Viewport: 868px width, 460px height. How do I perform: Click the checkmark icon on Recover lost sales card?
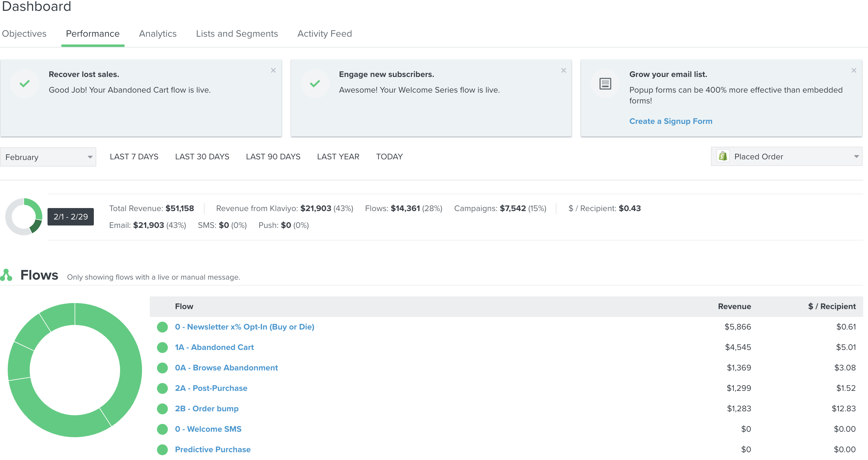coord(24,84)
